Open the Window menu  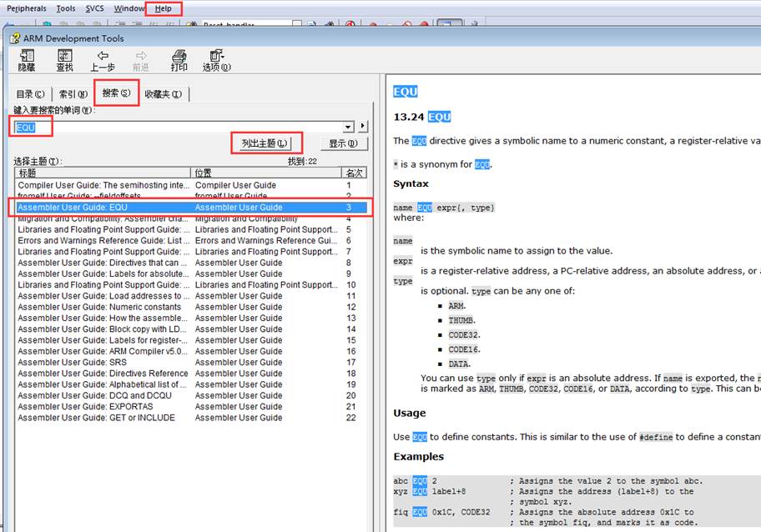(129, 8)
